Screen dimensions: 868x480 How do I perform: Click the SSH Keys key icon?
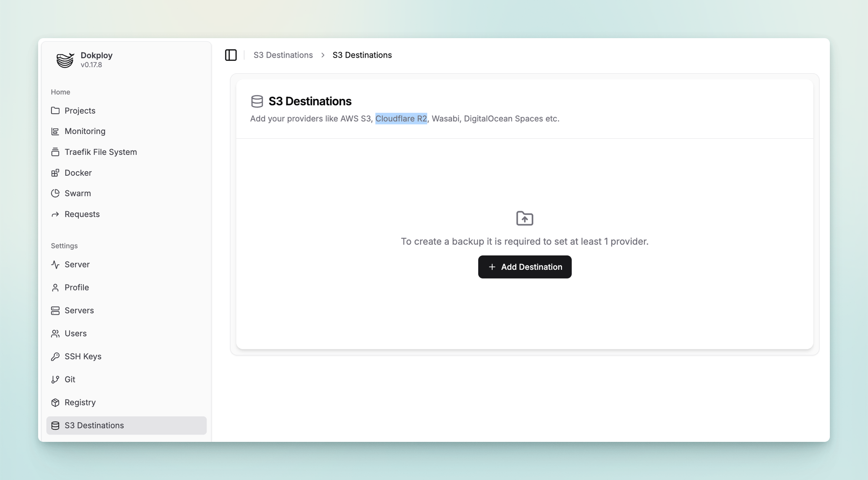coord(55,356)
